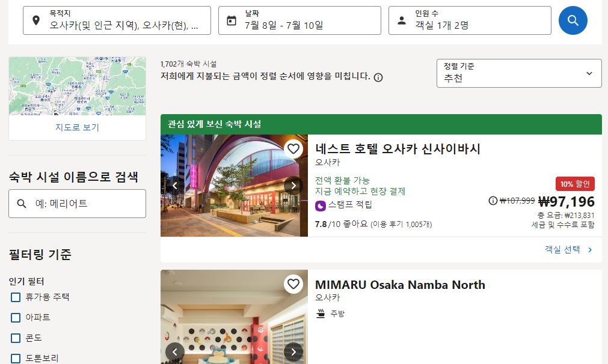Go to previous MIMARU hotel photo

point(175,351)
